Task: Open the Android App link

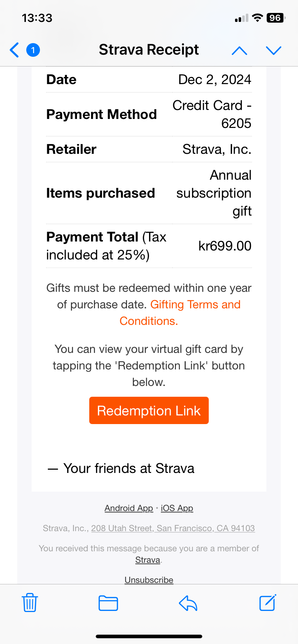Action: [x=129, y=508]
